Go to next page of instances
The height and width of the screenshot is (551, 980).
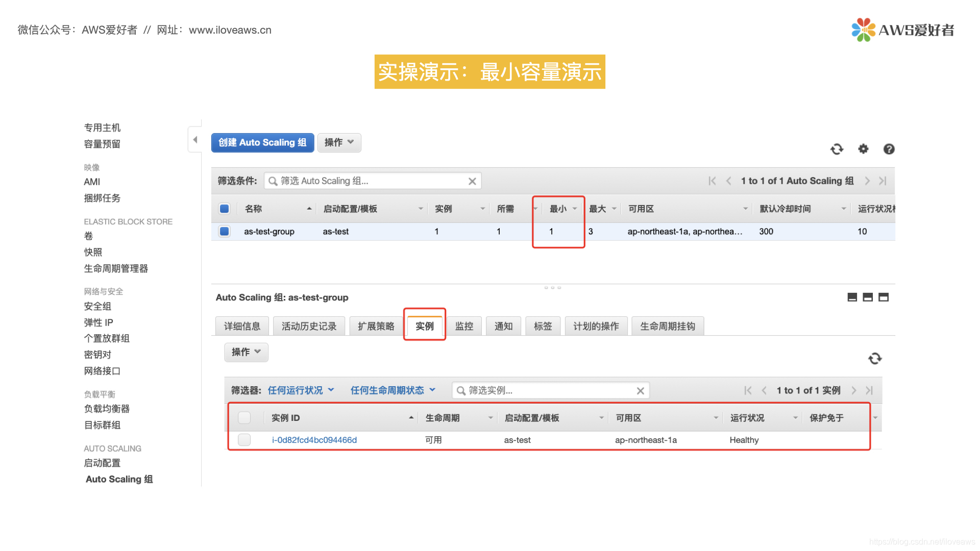coord(854,391)
